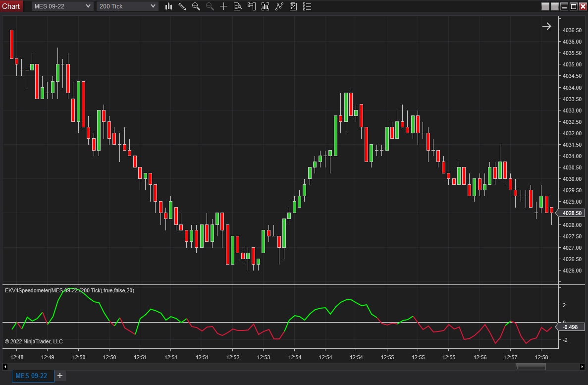Click the 12:53 time axis label
Screen dimensions: 588x385
[264, 357]
